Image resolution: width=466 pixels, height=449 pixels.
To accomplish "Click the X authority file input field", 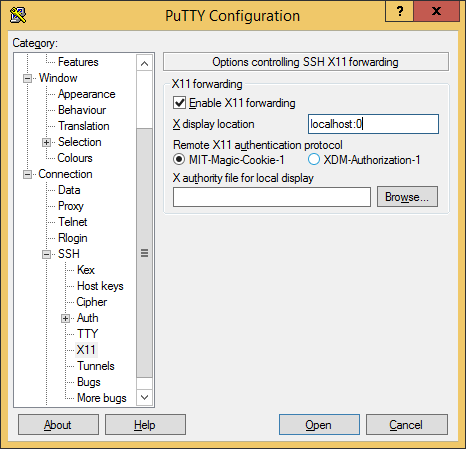I will point(272,197).
